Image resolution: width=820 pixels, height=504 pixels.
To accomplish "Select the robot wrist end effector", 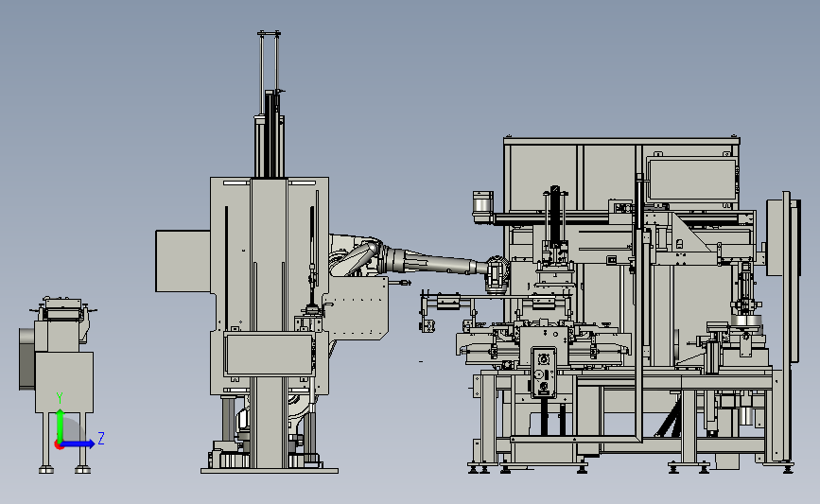I will (497, 274).
